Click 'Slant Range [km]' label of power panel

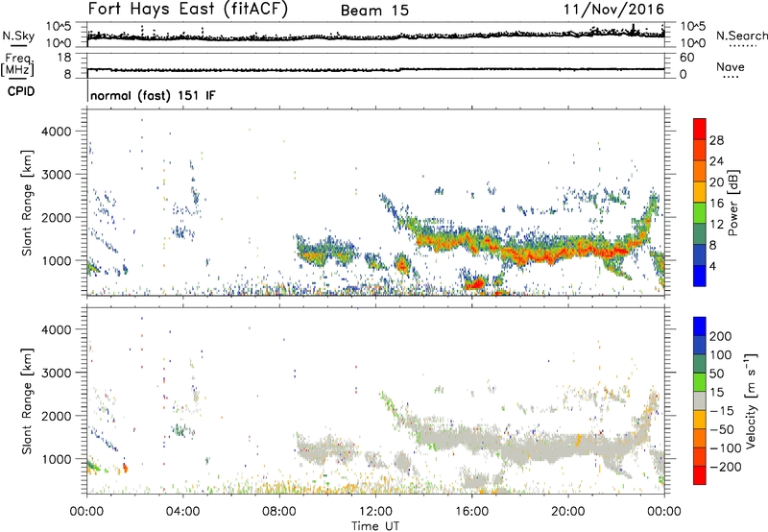27,203
